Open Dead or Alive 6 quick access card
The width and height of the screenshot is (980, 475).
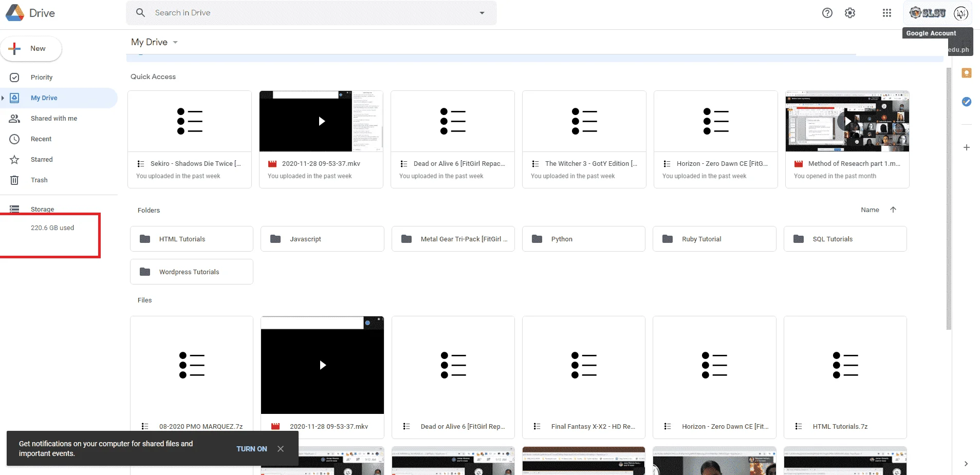(453, 140)
